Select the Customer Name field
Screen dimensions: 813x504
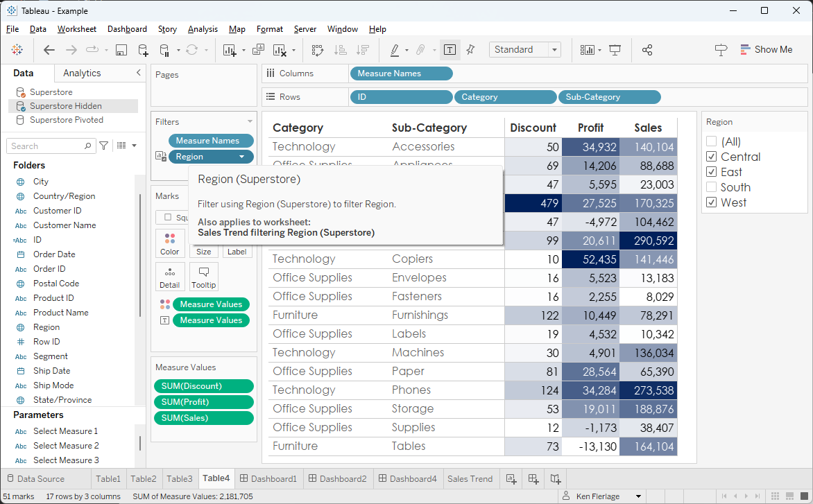[x=65, y=225]
